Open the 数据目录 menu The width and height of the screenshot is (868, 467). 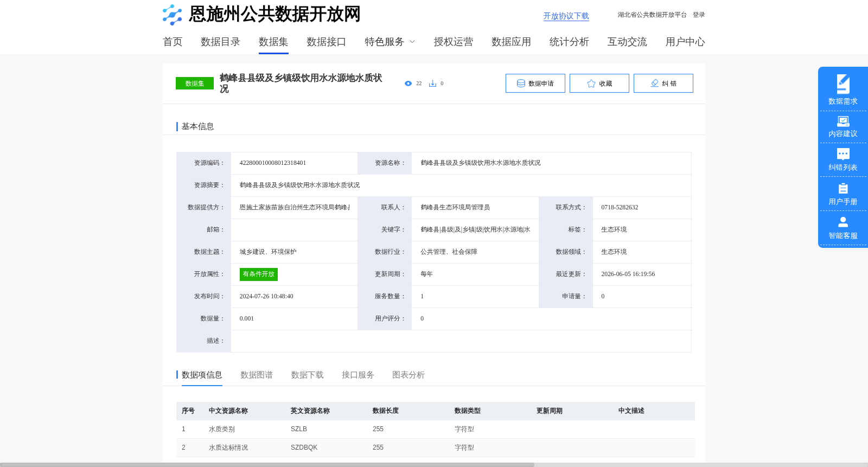click(220, 42)
